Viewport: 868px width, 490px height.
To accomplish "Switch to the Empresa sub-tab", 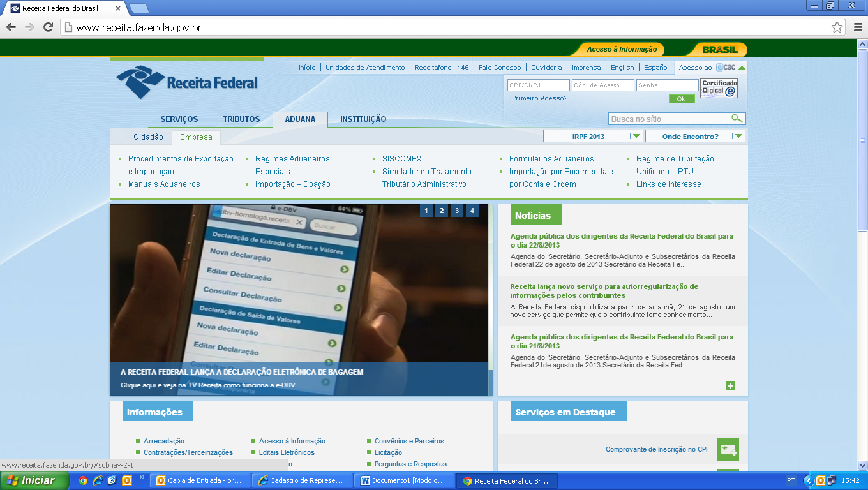I will [196, 137].
